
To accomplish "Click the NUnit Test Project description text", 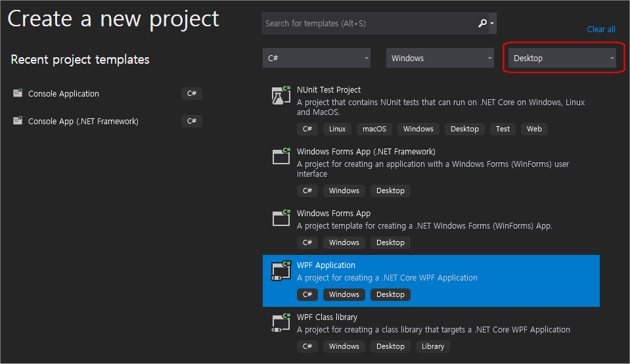I will (441, 107).
